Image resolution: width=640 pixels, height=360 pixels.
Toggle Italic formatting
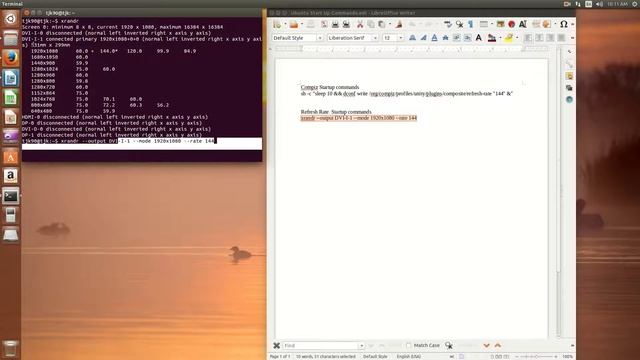(x=423, y=38)
